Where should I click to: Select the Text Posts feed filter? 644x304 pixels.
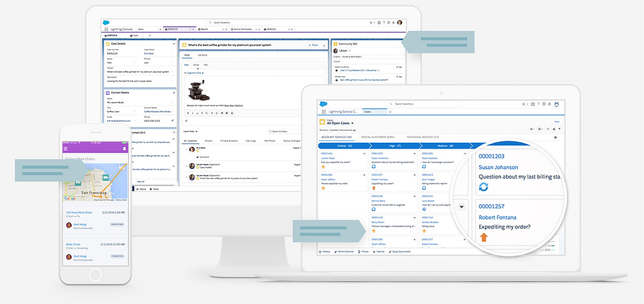coord(269,141)
